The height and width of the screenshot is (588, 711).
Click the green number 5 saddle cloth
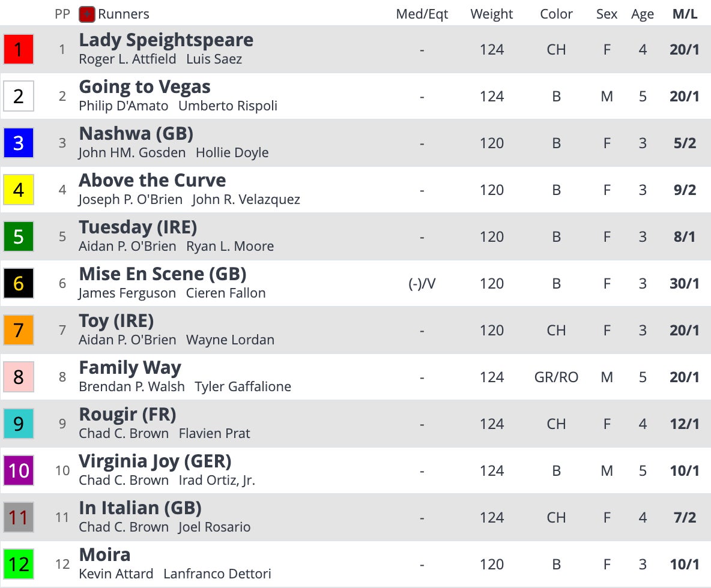click(19, 237)
